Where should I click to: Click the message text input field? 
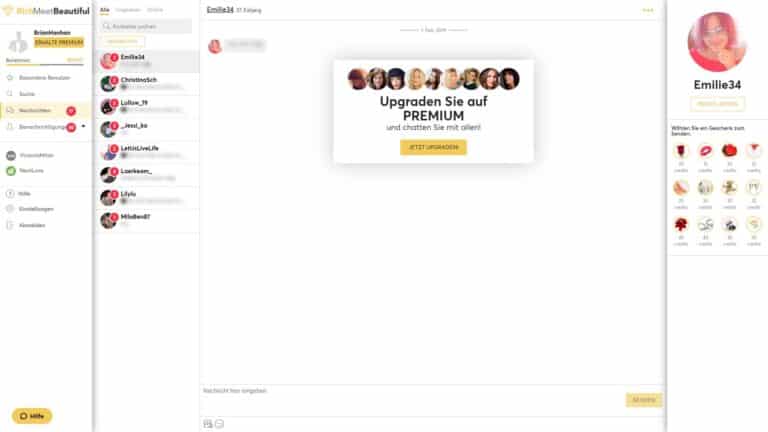pyautogui.click(x=411, y=399)
